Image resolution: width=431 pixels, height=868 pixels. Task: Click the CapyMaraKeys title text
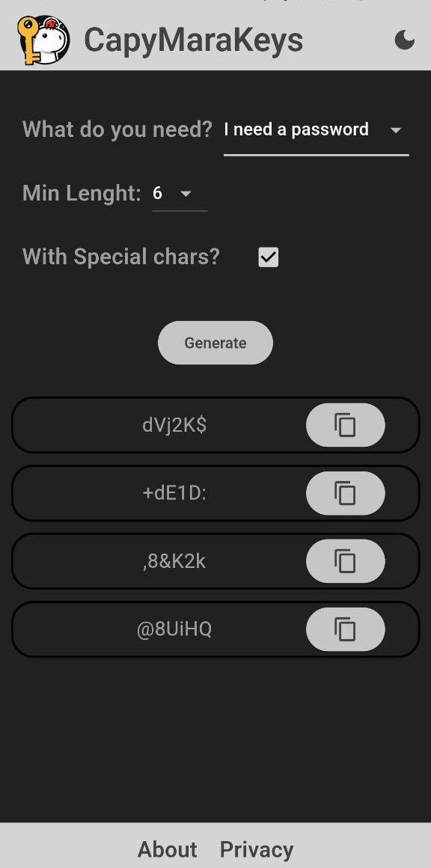click(194, 40)
